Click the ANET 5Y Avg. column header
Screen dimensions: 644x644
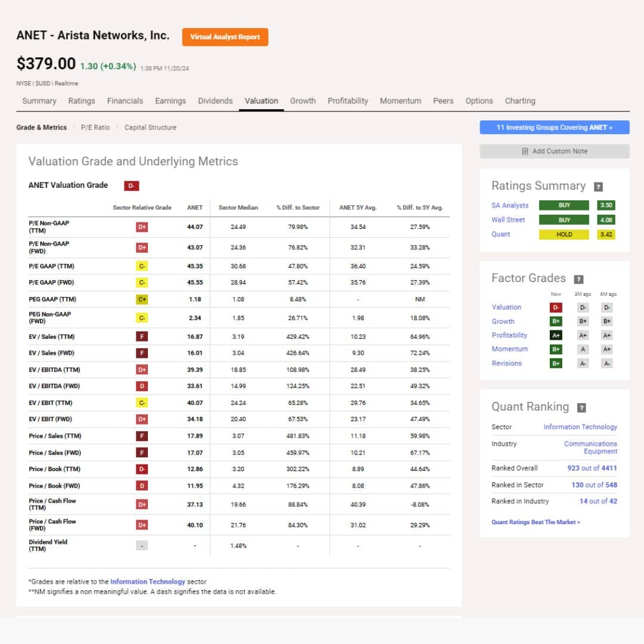(358, 208)
